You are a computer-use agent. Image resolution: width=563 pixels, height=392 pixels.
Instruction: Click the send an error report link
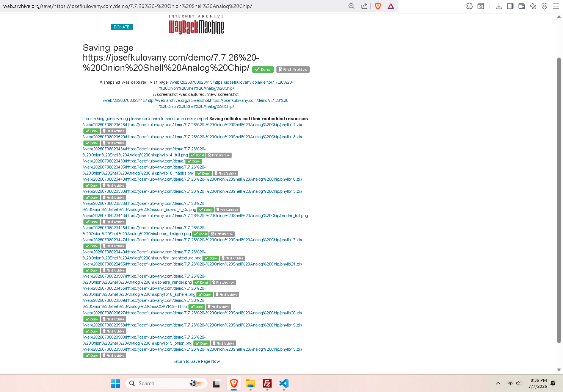(146, 119)
